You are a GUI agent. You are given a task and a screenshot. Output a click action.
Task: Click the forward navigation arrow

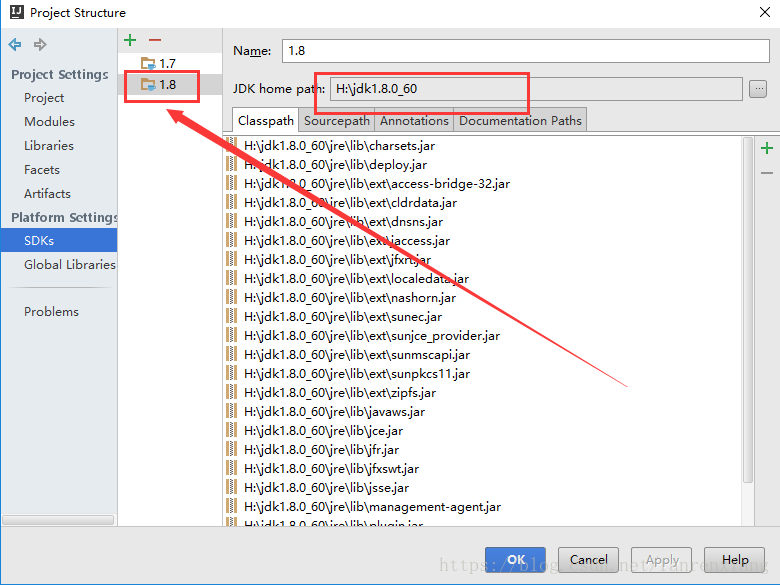pyautogui.click(x=40, y=45)
